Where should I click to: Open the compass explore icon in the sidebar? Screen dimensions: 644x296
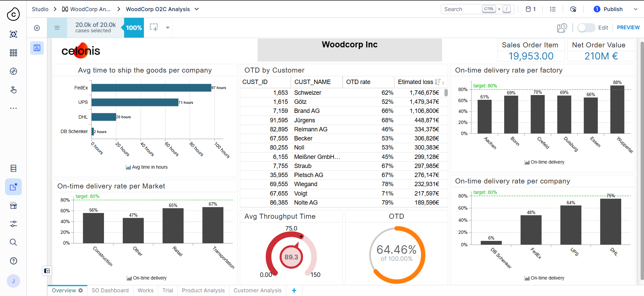coord(13,71)
